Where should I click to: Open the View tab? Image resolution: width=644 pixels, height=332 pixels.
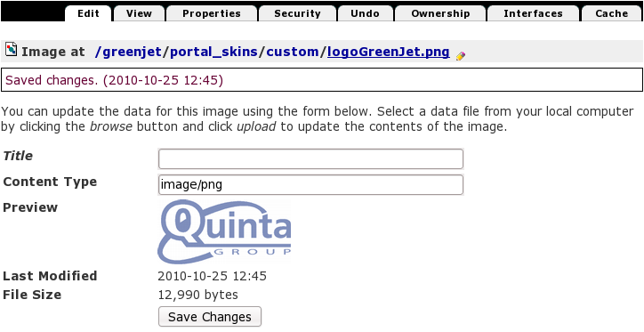139,13
